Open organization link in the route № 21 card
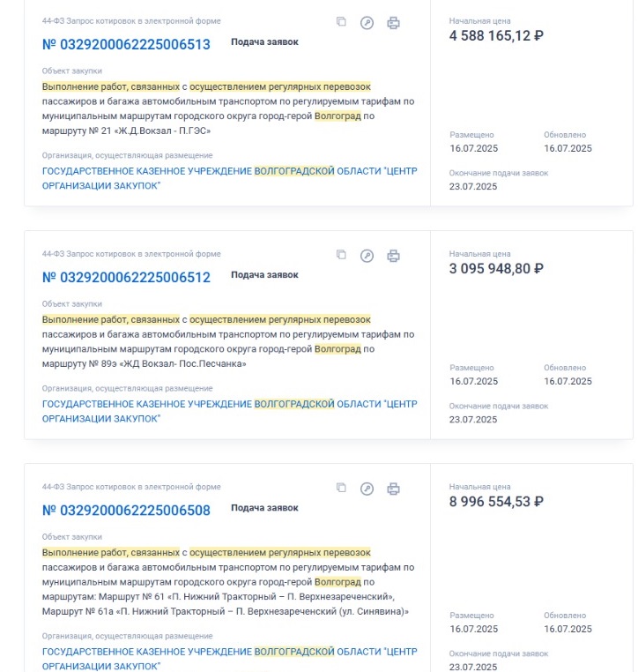The width and height of the screenshot is (638, 672). click(229, 178)
